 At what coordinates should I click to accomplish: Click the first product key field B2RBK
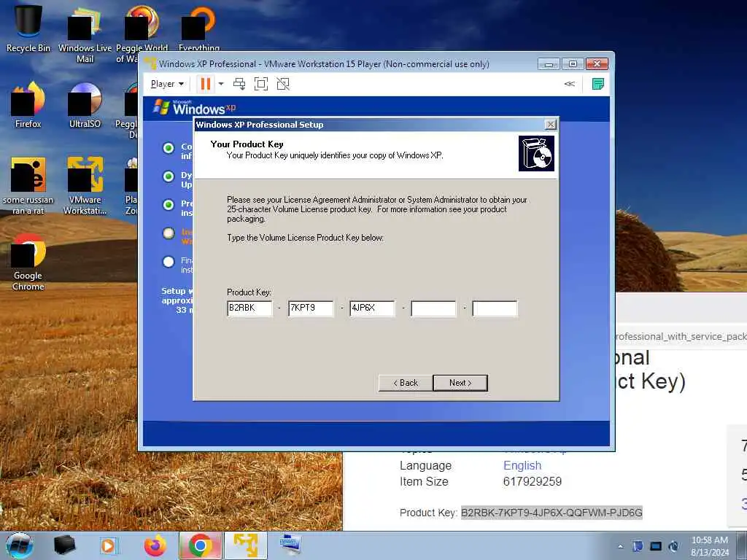249,308
